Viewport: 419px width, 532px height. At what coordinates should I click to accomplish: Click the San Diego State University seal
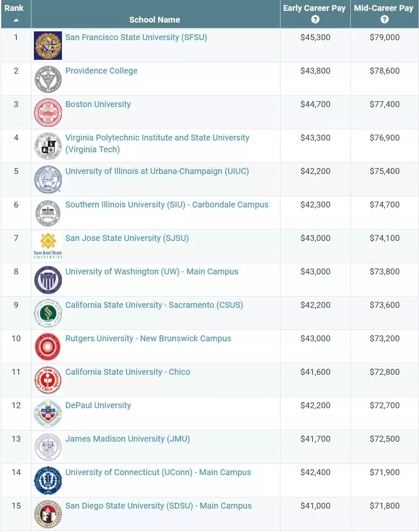point(48,514)
